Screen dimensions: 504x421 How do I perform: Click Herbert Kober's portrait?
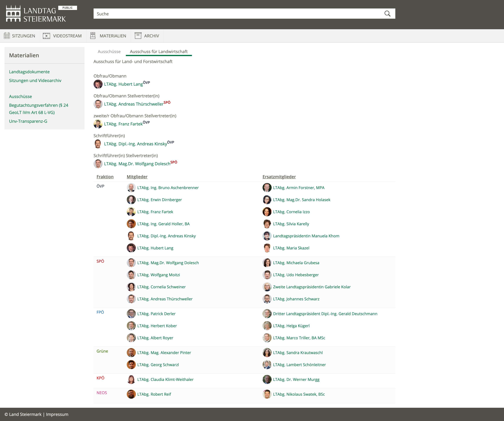[131, 326]
